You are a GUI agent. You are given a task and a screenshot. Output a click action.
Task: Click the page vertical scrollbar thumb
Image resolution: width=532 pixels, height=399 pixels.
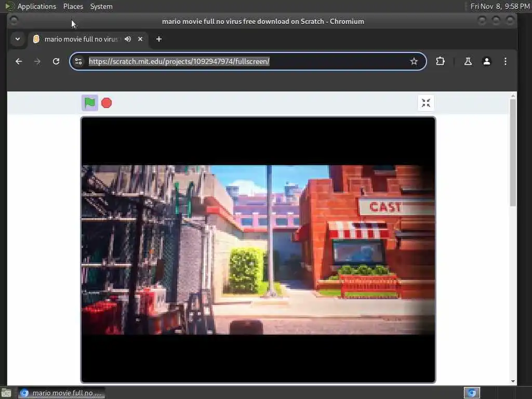(x=513, y=152)
